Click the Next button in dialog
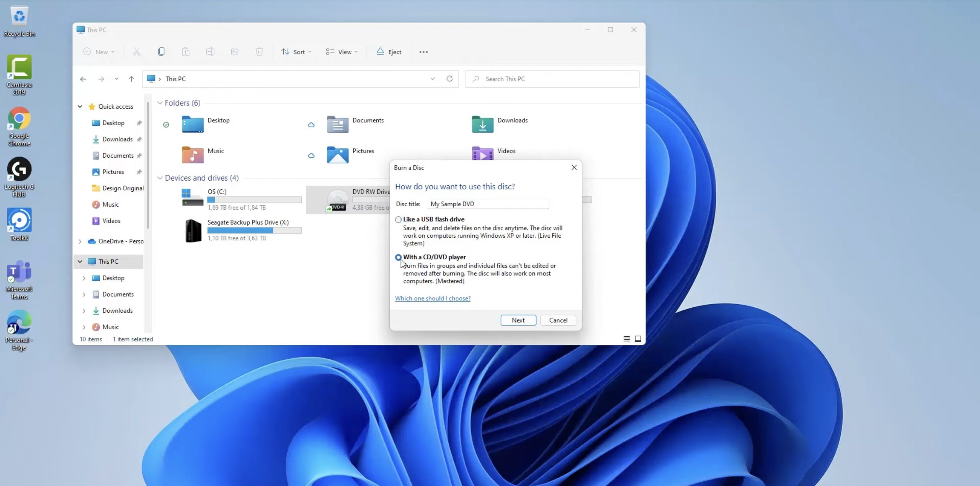The height and width of the screenshot is (486, 980). 518,320
